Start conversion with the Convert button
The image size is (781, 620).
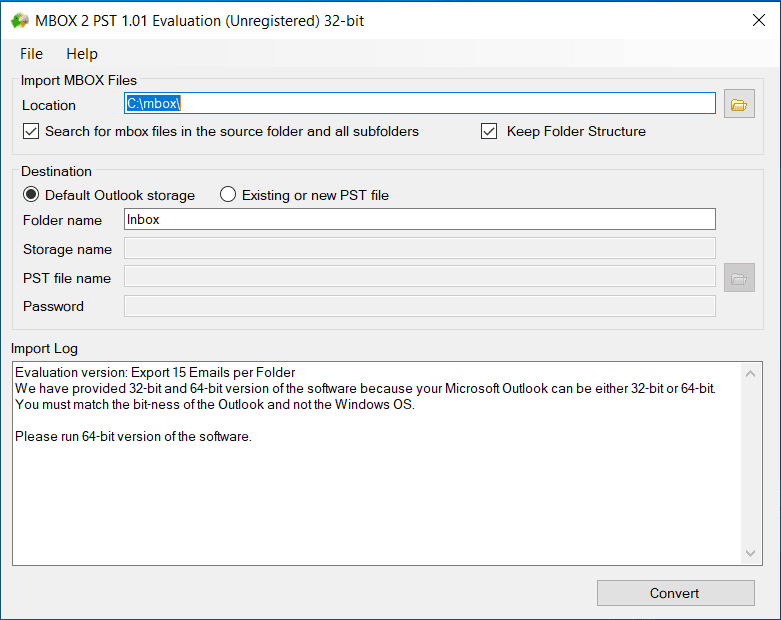pos(676,593)
